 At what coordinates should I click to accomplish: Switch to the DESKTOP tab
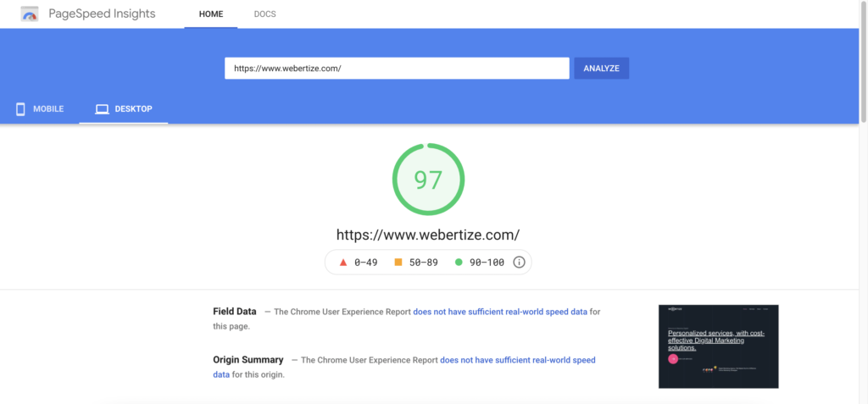pos(124,109)
